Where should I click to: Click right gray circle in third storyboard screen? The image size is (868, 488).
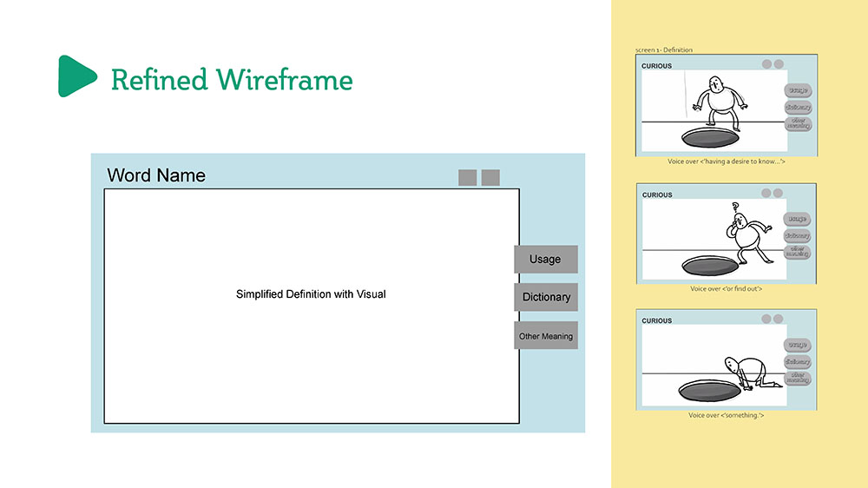779,320
